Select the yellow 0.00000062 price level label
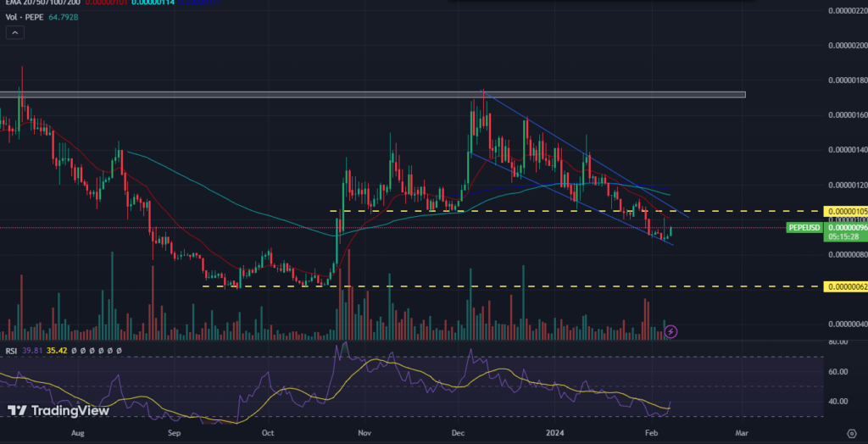The image size is (868, 444). [x=846, y=286]
